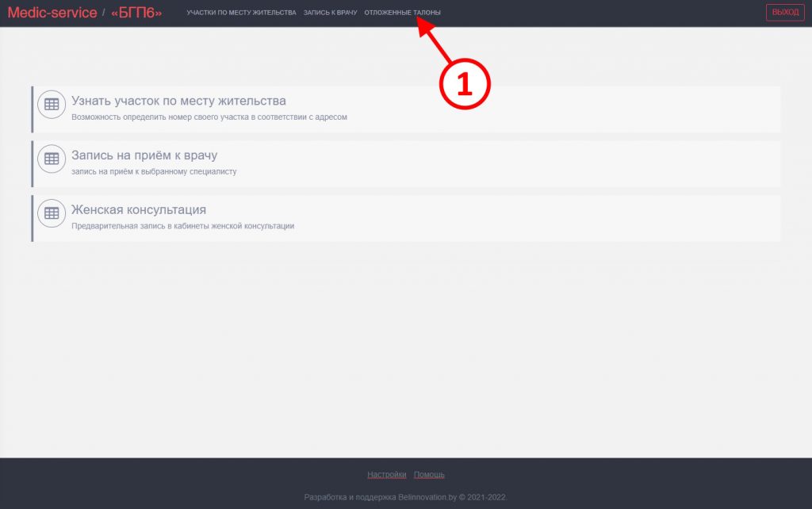
Task: Select the Узнать участок по месту жительства heading
Action: tap(178, 101)
